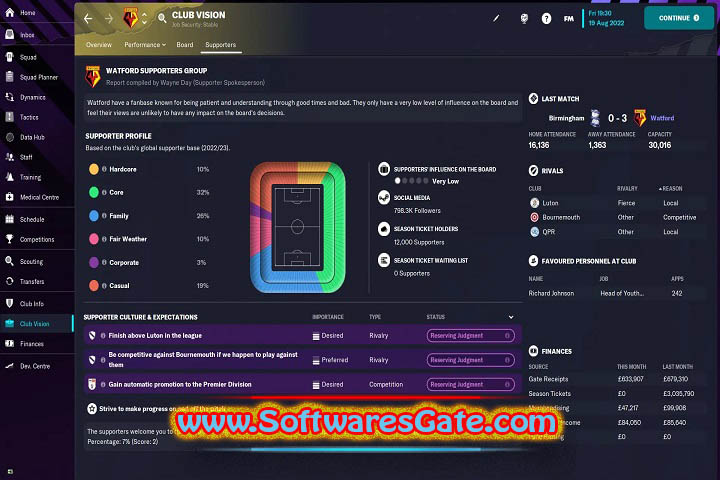Select Gate Receipts finance row
The height and width of the screenshot is (480, 720).
(615, 379)
